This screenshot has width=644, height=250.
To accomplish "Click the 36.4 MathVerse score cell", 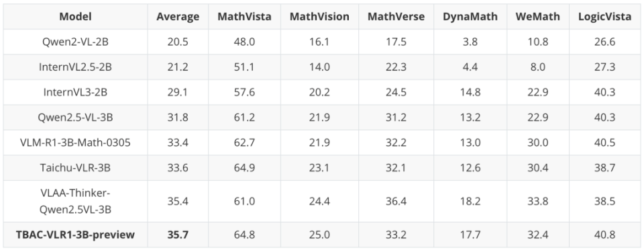I will pos(396,202).
